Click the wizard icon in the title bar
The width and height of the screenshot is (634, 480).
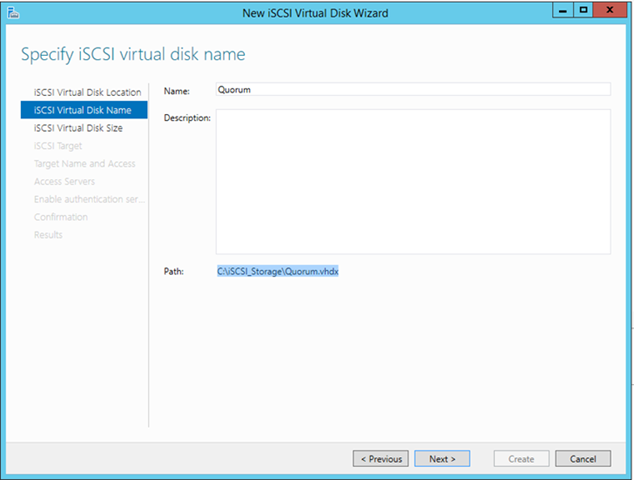[12, 11]
